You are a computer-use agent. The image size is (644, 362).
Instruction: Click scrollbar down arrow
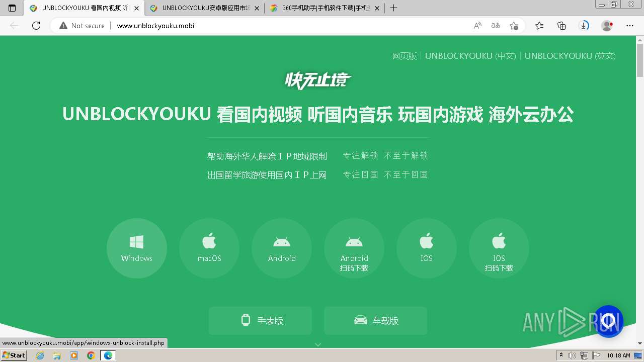(x=640, y=343)
